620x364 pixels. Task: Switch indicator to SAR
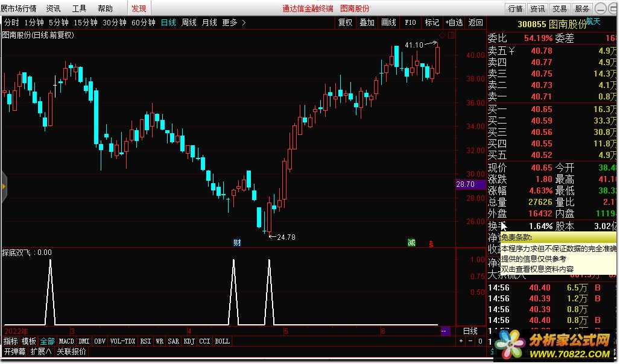tap(173, 341)
